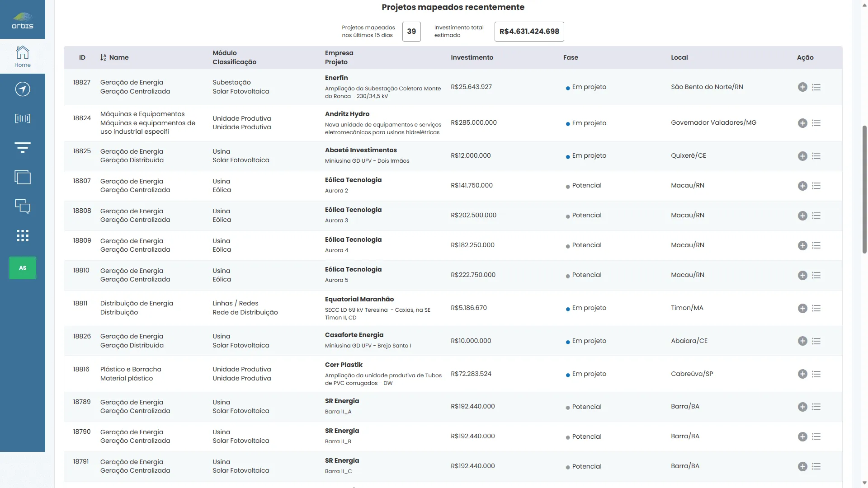The image size is (868, 488).
Task: Click the 39 mapped projects counter box
Action: click(411, 32)
